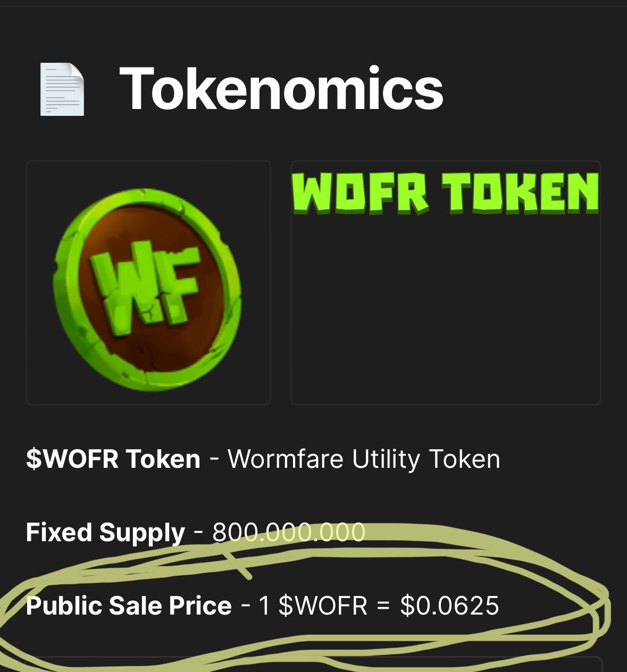Select the Fixed Supply label
627x672 pixels.
click(105, 533)
